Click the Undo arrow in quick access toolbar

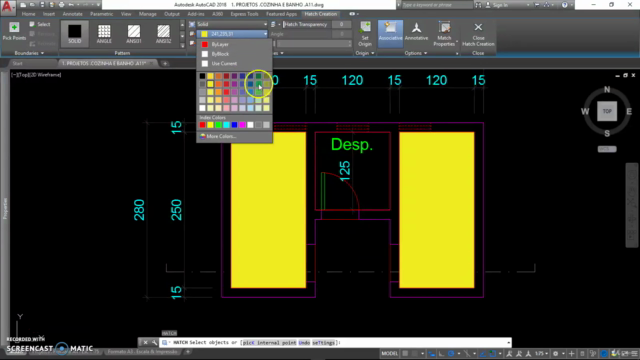coord(71,5)
